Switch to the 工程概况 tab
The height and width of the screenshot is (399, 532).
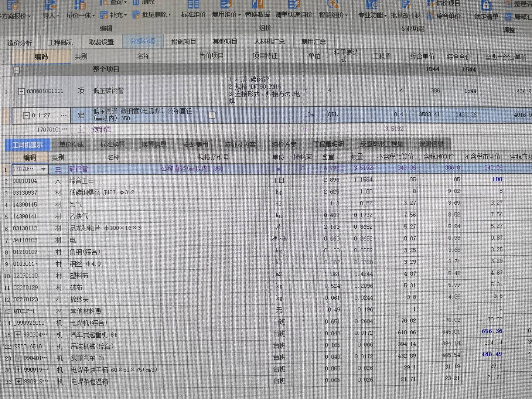point(61,42)
